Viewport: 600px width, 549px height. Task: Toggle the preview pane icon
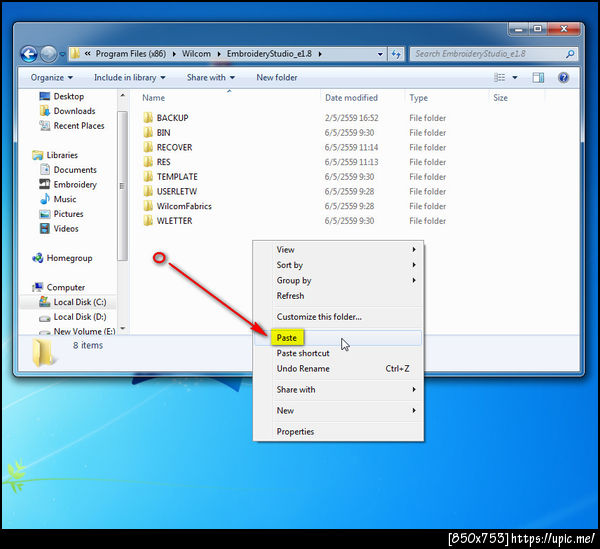click(x=538, y=78)
